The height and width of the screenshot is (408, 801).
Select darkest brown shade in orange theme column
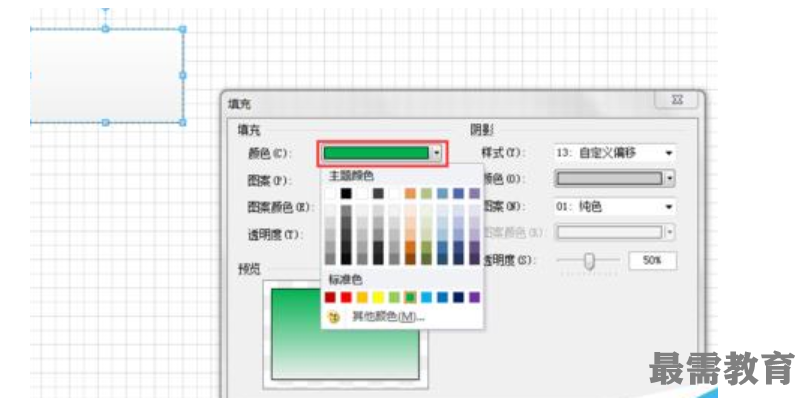tap(410, 259)
